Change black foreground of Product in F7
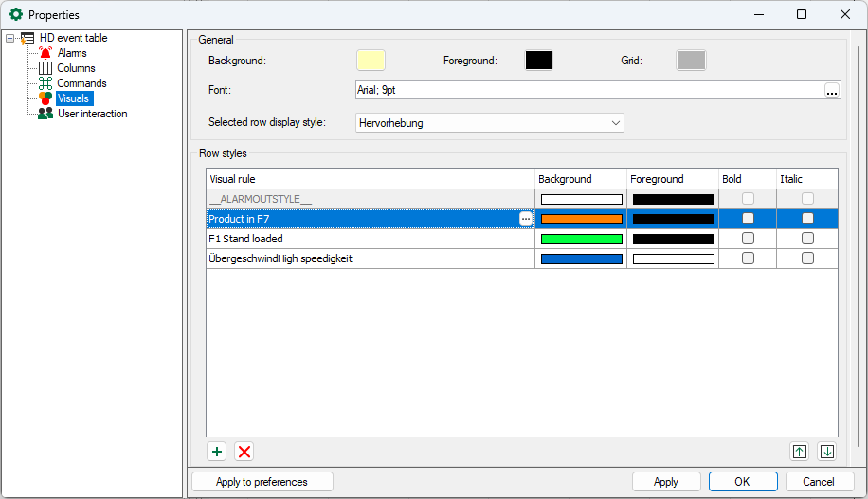Screen dimensions: 868x499 [x=673, y=219]
